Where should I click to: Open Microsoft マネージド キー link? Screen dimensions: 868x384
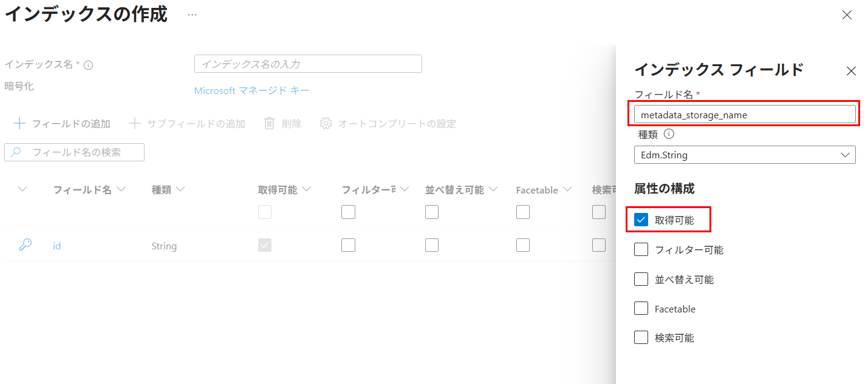[x=251, y=90]
